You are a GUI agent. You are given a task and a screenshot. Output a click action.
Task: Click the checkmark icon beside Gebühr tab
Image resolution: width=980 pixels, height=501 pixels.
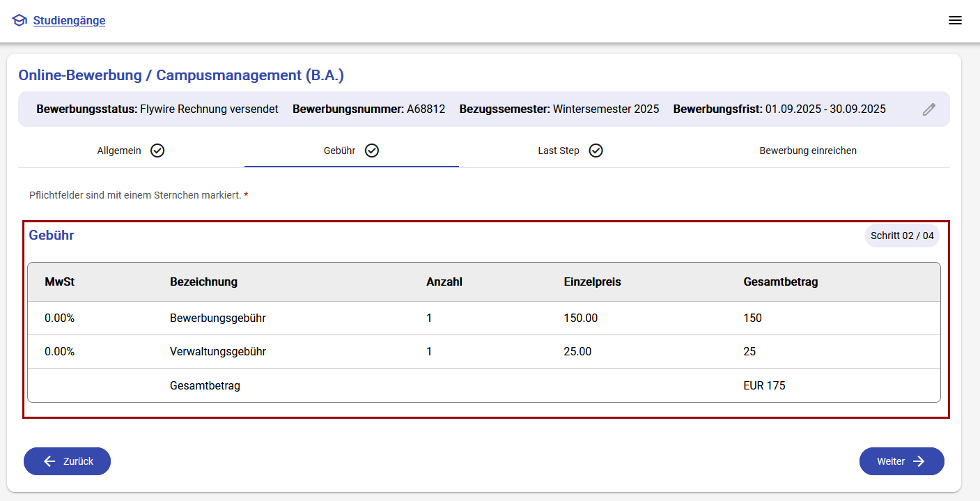(372, 151)
